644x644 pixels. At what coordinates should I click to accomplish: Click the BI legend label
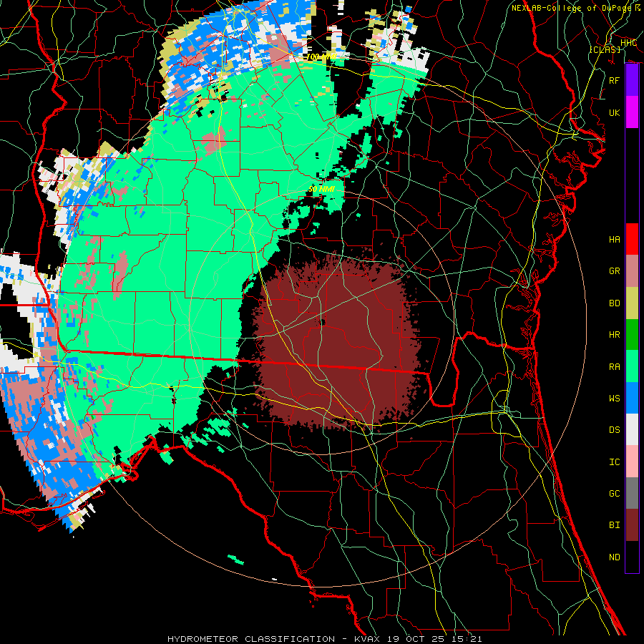tap(615, 525)
